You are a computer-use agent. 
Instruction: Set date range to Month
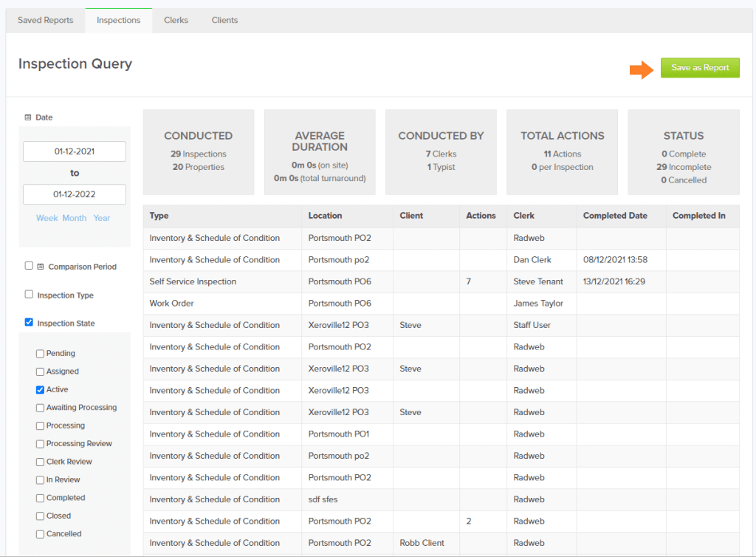click(75, 218)
